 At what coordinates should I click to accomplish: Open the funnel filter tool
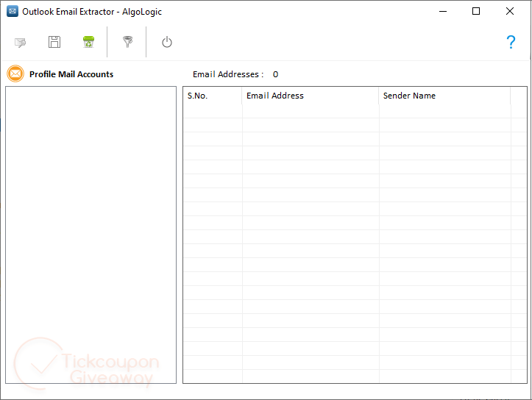coord(127,42)
